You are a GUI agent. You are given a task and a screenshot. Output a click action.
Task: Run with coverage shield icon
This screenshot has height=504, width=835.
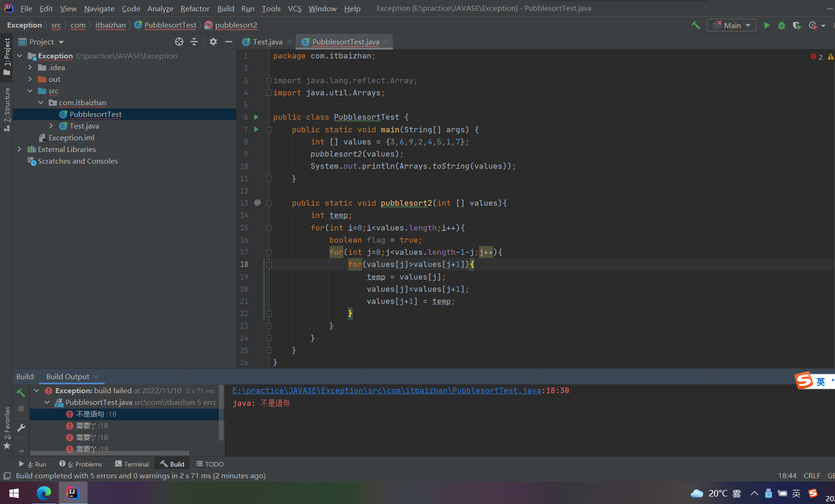pos(797,25)
